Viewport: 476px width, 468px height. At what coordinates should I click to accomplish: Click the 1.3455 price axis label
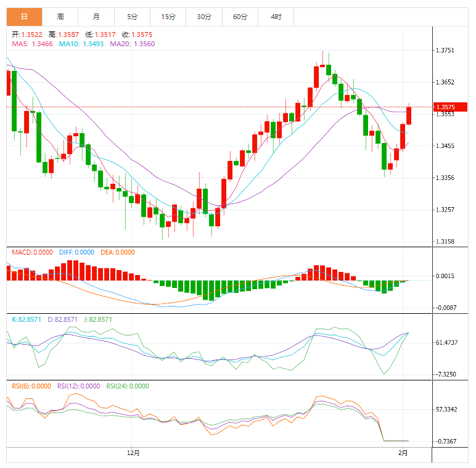pos(445,146)
